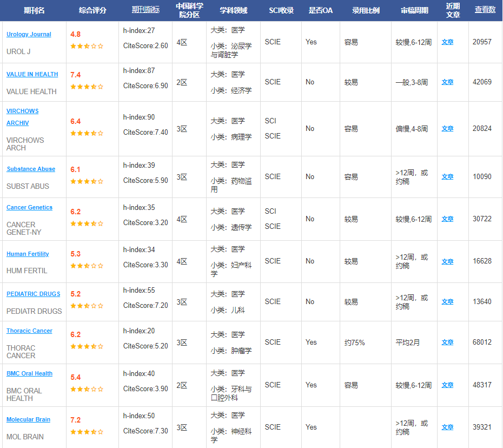
Task: Select the abbreviation SUBST ABUS
Action: click(x=28, y=187)
